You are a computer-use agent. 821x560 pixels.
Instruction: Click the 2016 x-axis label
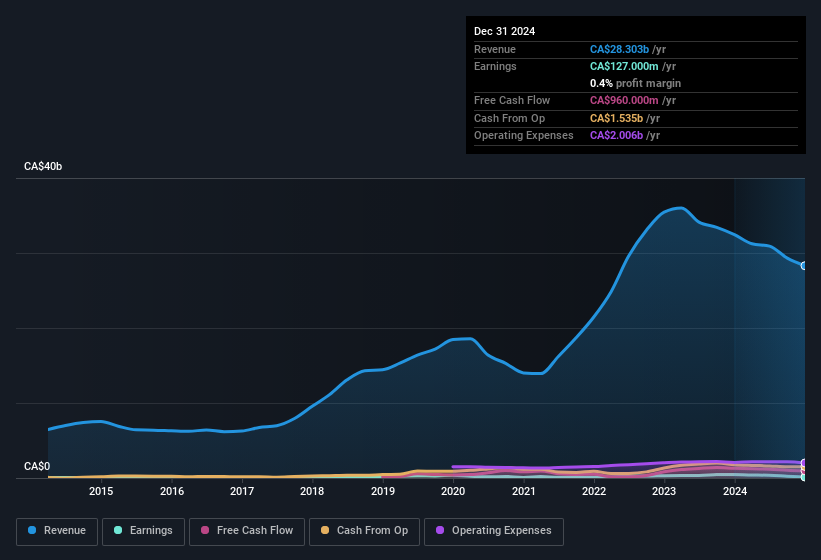(172, 491)
